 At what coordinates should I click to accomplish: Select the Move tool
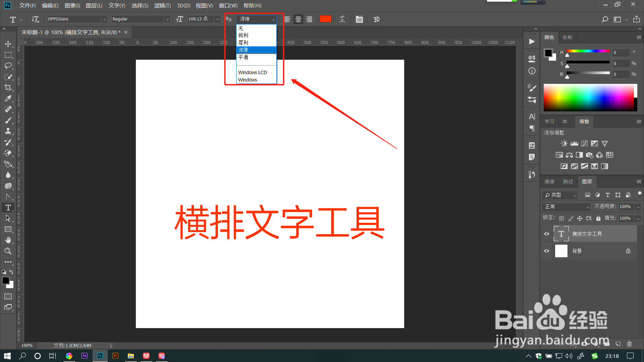click(x=8, y=44)
